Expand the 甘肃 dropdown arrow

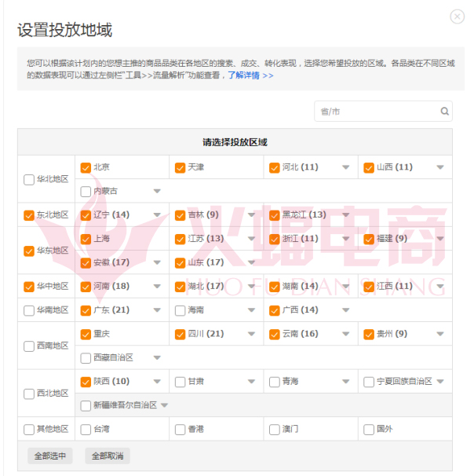click(x=251, y=382)
